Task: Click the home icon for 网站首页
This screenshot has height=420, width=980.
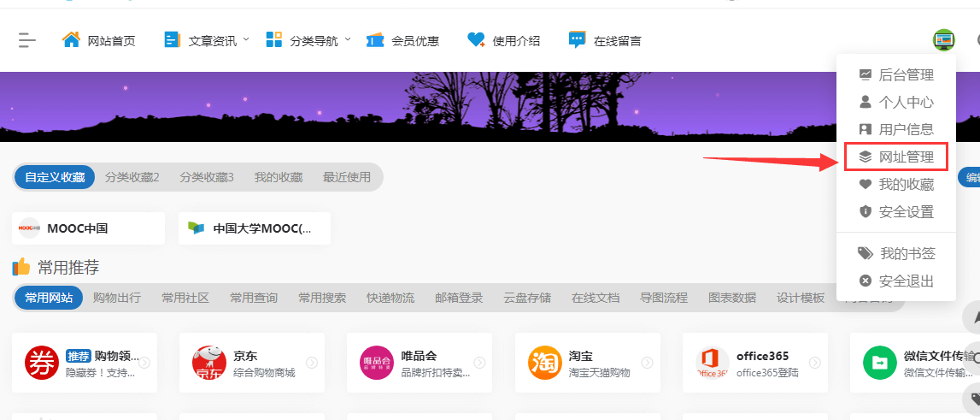Action: pos(71,39)
